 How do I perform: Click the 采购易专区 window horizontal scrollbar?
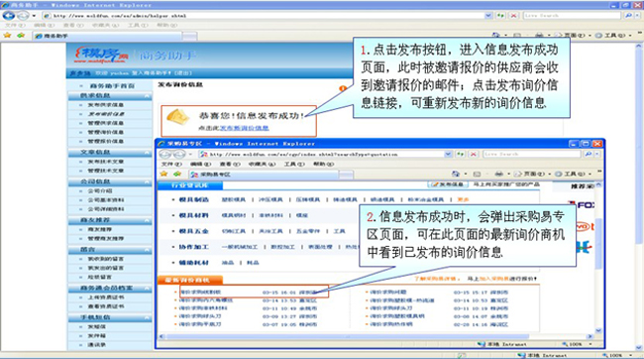coord(376,336)
